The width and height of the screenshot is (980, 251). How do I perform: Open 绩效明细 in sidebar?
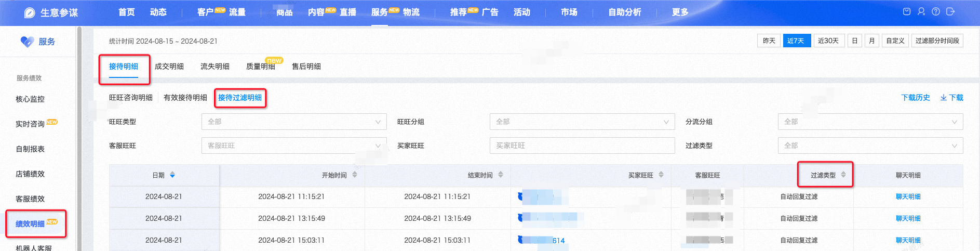tap(30, 224)
